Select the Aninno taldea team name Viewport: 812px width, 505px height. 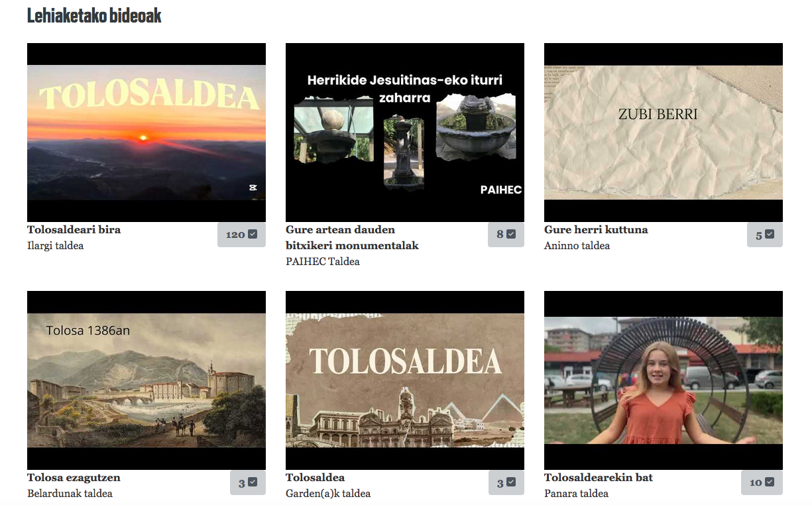(x=577, y=246)
